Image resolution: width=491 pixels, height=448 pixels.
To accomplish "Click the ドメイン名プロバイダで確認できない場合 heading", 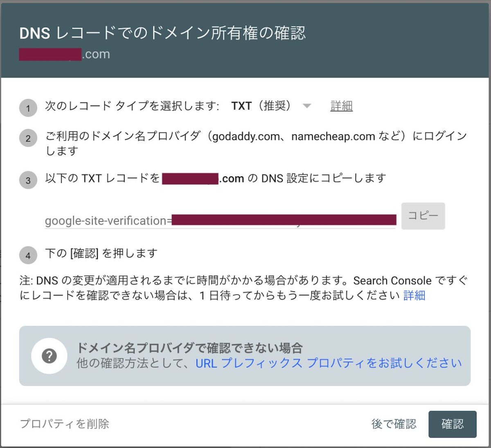I will coord(189,348).
